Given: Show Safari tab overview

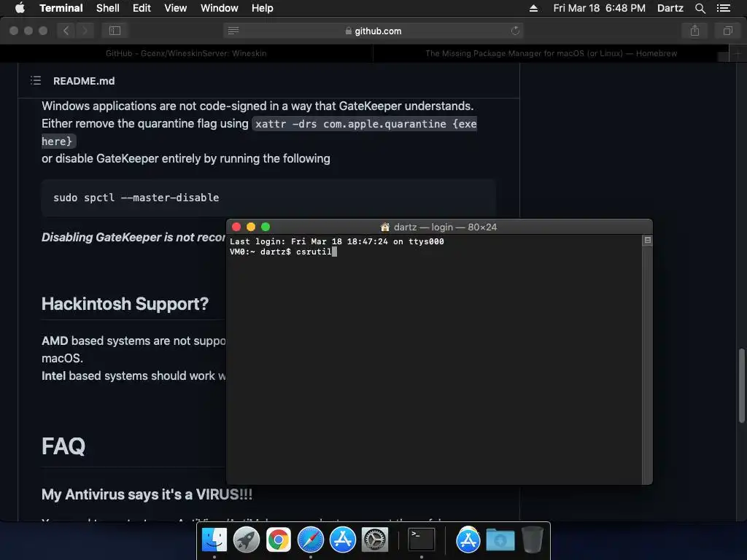Looking at the screenshot, I should [727, 31].
